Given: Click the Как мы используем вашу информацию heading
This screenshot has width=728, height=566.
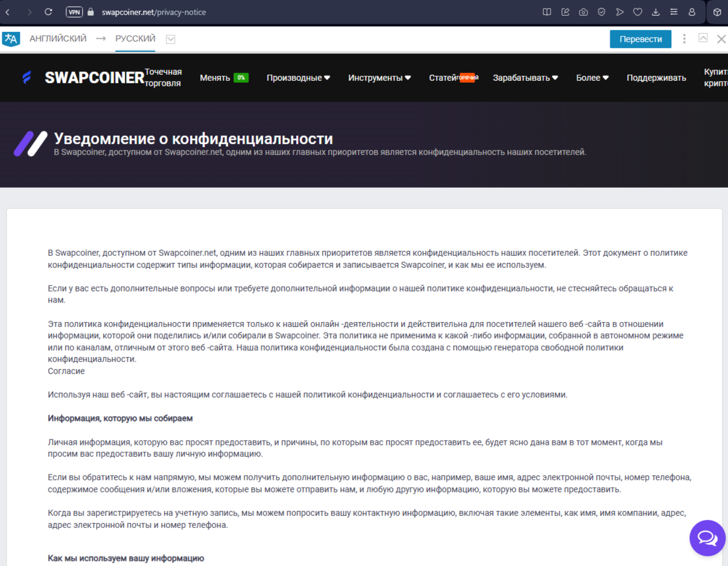Looking at the screenshot, I should [x=126, y=558].
